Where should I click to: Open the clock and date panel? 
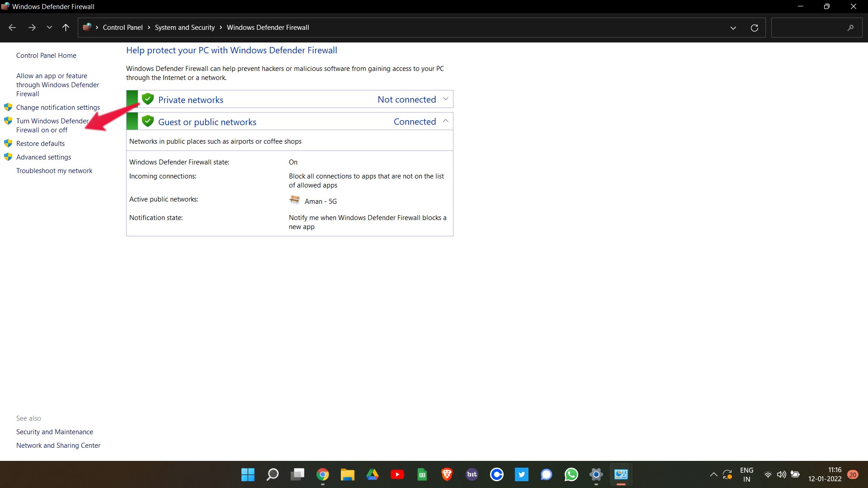825,474
